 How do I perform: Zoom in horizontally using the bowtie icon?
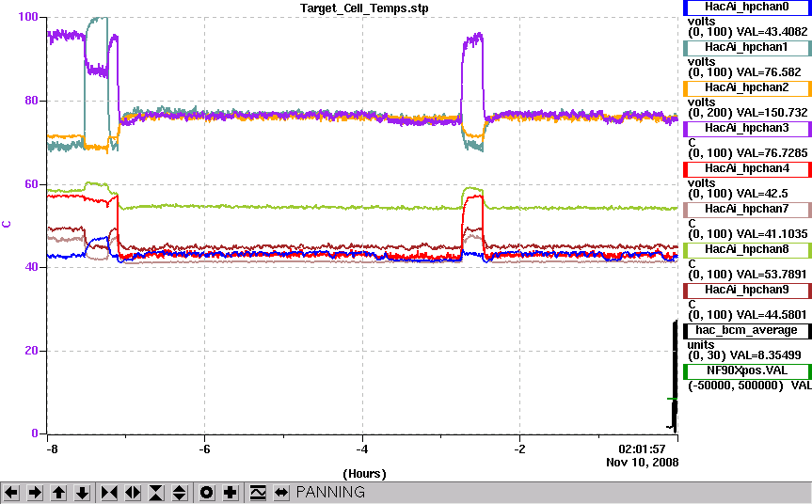[x=109, y=492]
